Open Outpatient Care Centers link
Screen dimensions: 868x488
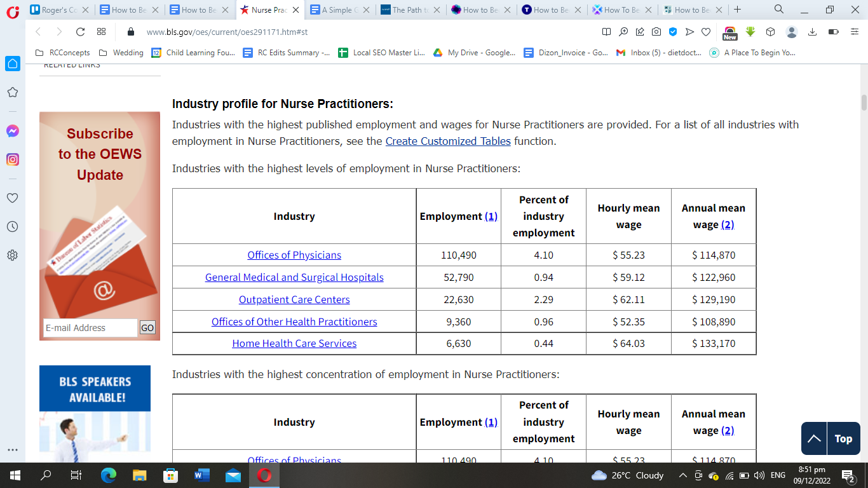click(x=294, y=299)
